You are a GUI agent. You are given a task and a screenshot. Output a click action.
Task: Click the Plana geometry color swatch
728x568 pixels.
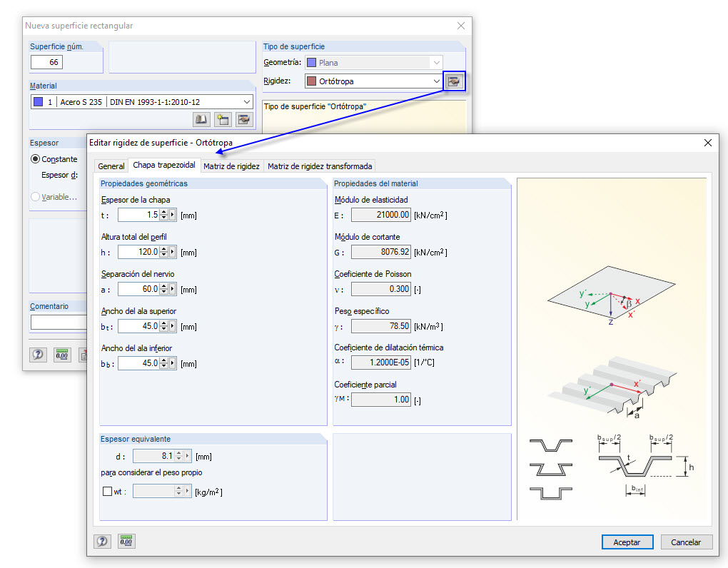[x=311, y=62]
